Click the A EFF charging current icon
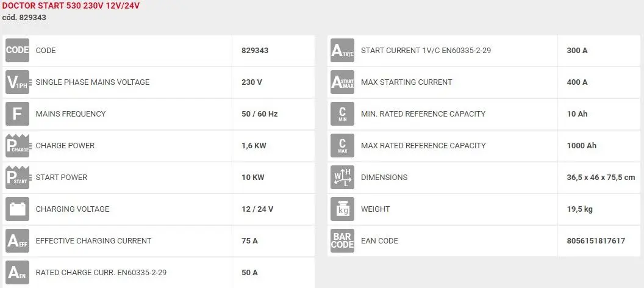Viewport: 644px width, 288px height. (x=17, y=241)
